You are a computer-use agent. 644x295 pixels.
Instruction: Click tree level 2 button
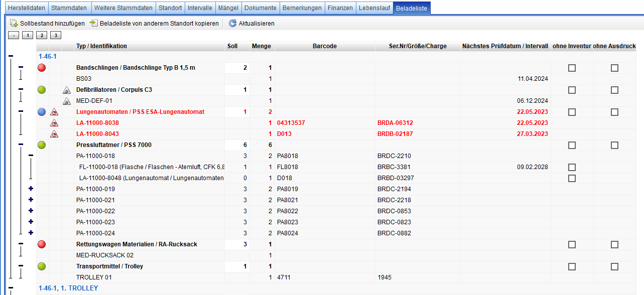point(41,35)
